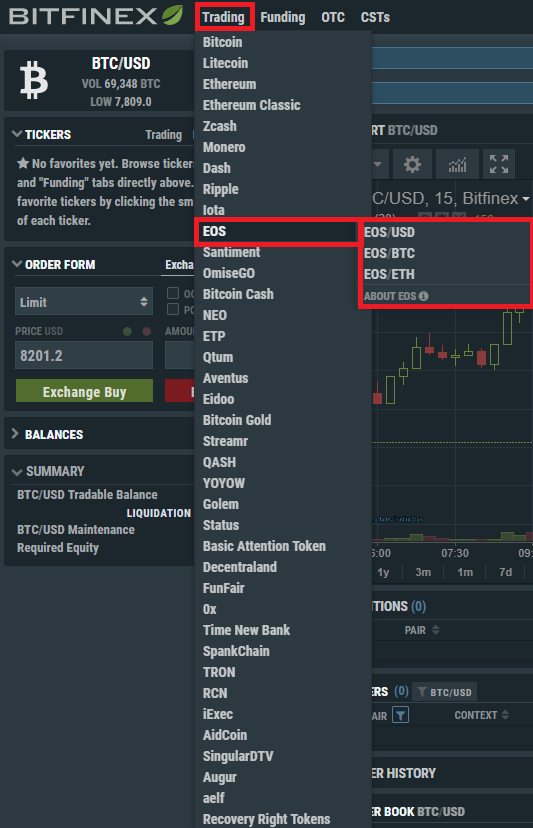Toggle chart fullscreen icon

pyautogui.click(x=499, y=164)
